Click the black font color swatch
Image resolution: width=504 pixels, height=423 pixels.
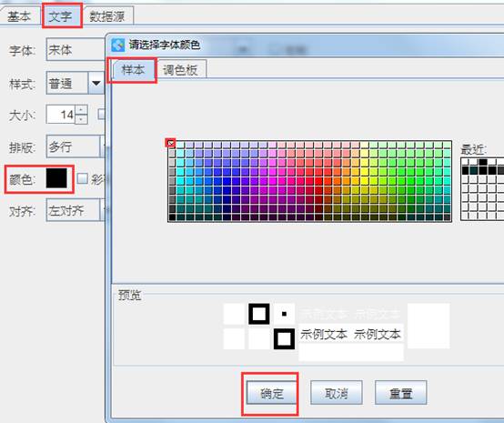point(56,178)
